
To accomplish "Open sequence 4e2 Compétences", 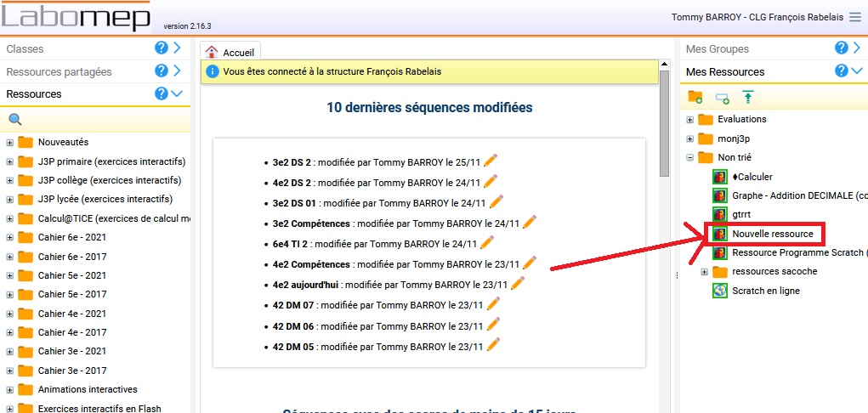I will pyautogui.click(x=312, y=264).
